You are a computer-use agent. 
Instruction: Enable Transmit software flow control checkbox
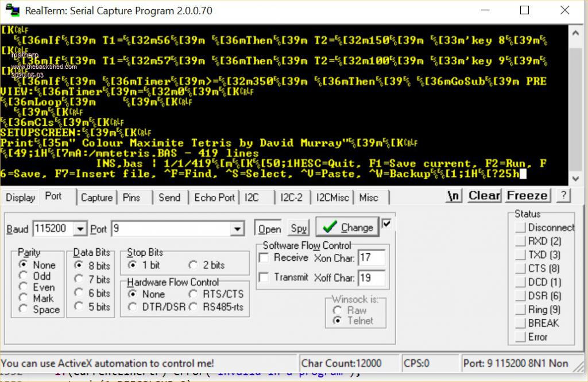pos(264,277)
